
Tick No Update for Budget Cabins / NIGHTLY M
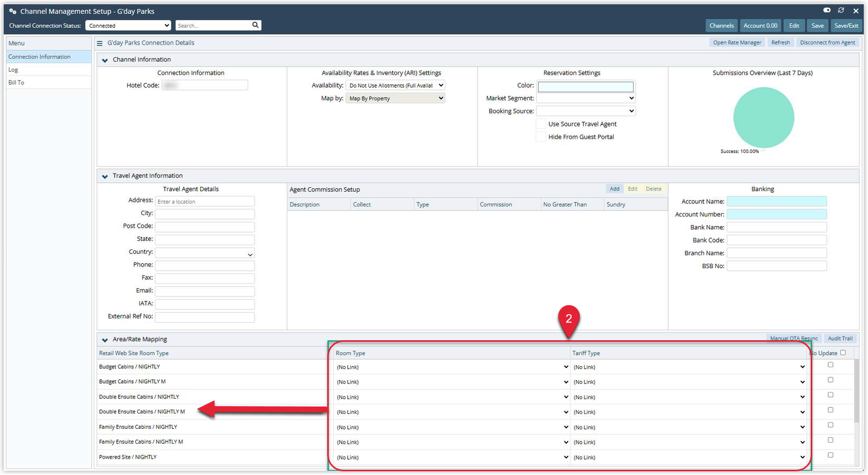(830, 380)
